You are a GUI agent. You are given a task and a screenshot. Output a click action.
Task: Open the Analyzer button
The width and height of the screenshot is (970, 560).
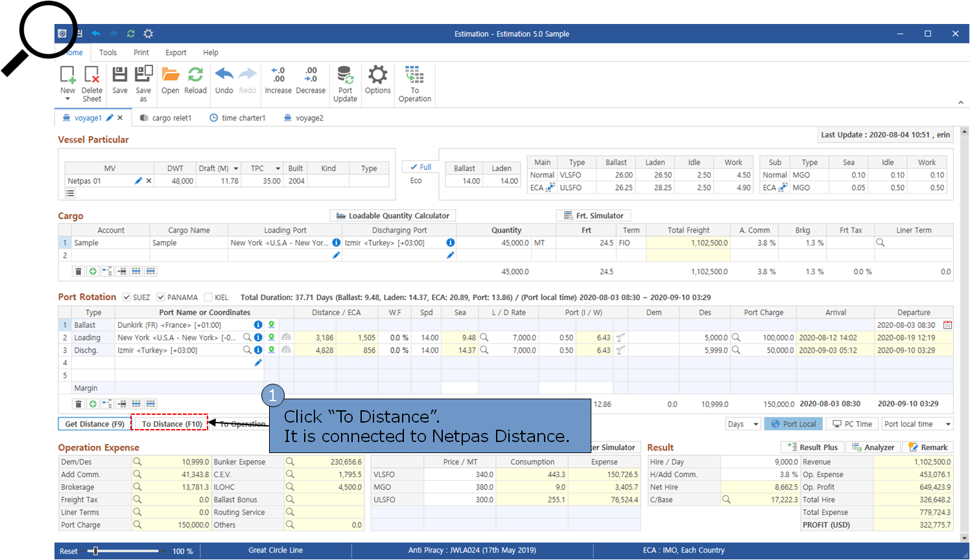(873, 447)
